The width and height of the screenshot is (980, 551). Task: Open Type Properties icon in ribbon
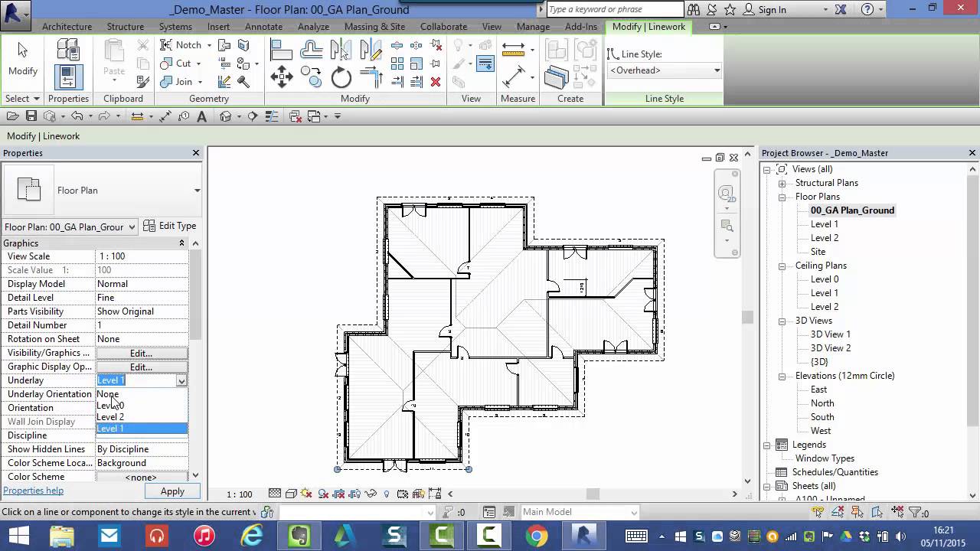[68, 51]
